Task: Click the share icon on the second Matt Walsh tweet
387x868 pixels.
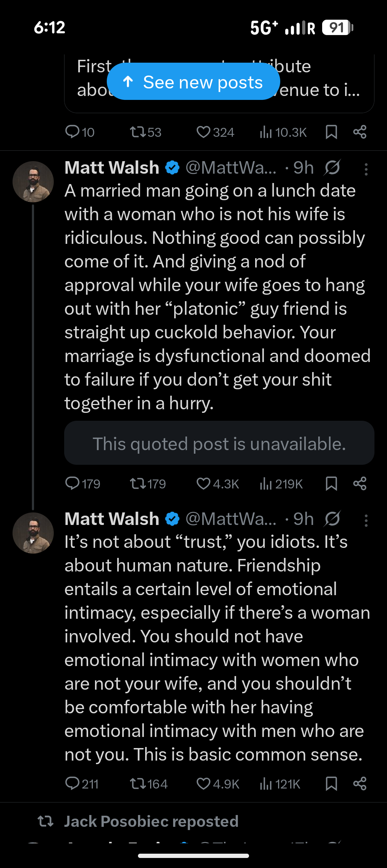Action: (x=359, y=784)
